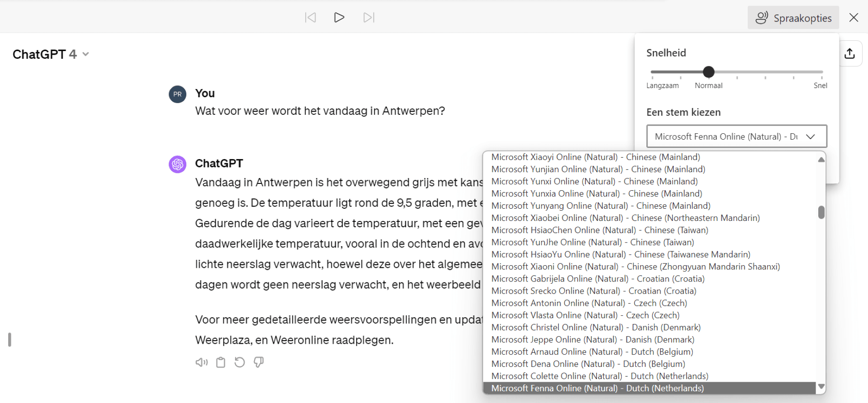Choose Microsoft YunJhe Chinese (Taiwan) voice
Viewport: 868px width, 403px height.
pos(650,243)
